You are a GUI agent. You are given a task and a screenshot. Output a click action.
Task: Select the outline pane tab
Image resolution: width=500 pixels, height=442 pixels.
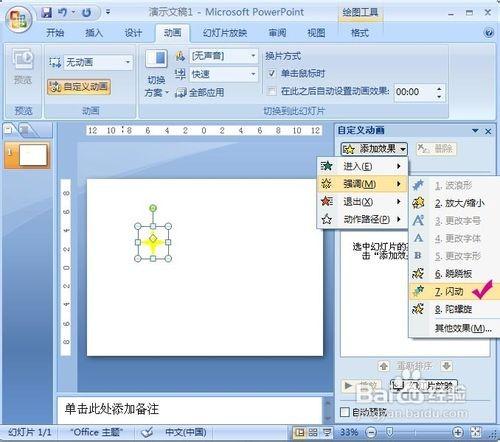[25, 130]
